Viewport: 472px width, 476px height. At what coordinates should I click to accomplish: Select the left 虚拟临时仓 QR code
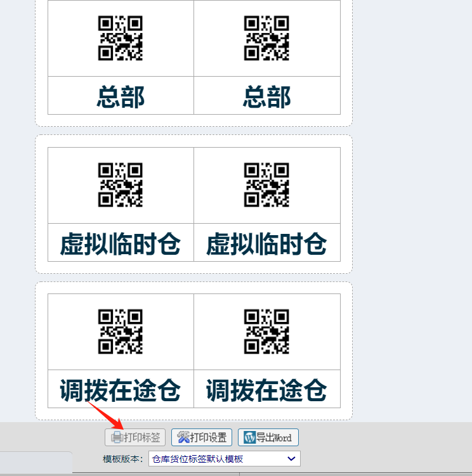coord(121,185)
